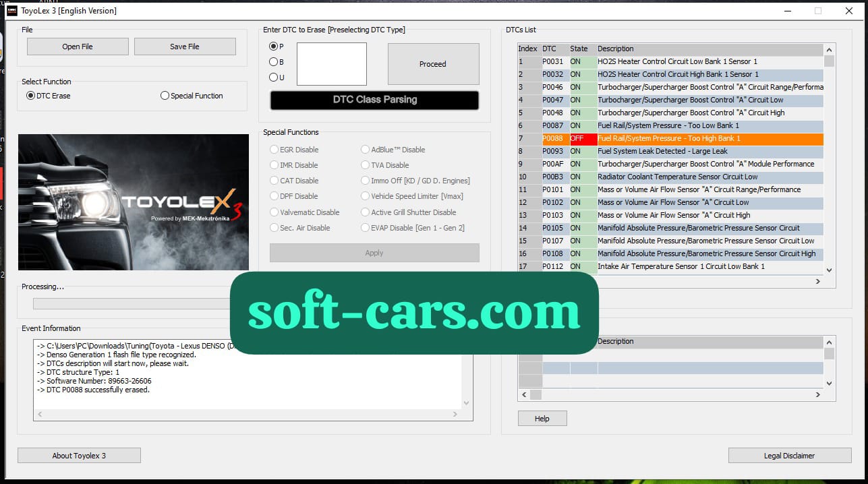Select the Special Function radio option
Image resolution: width=868 pixels, height=484 pixels.
coord(192,96)
